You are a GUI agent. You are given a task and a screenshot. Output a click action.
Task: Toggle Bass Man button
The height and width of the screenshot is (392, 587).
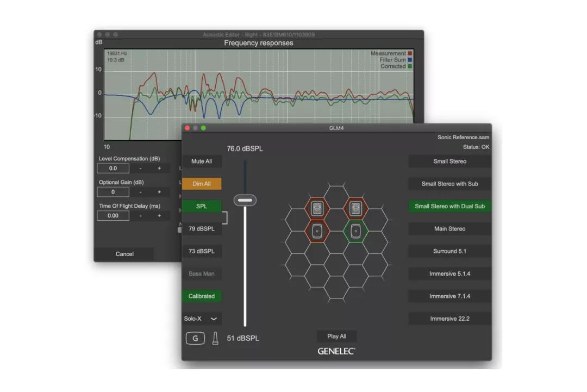click(x=202, y=273)
